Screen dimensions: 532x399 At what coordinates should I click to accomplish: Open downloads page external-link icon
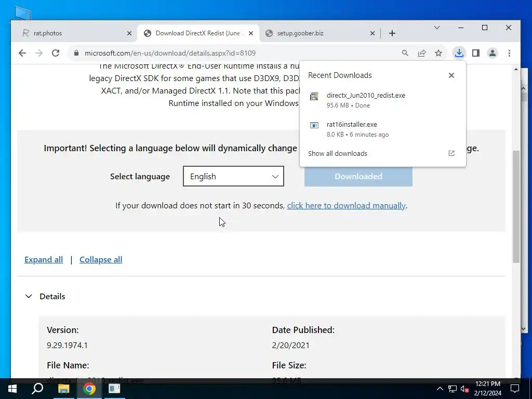click(x=451, y=153)
